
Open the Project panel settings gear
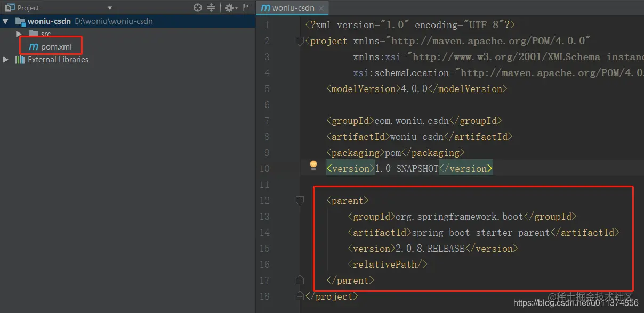[230, 7]
